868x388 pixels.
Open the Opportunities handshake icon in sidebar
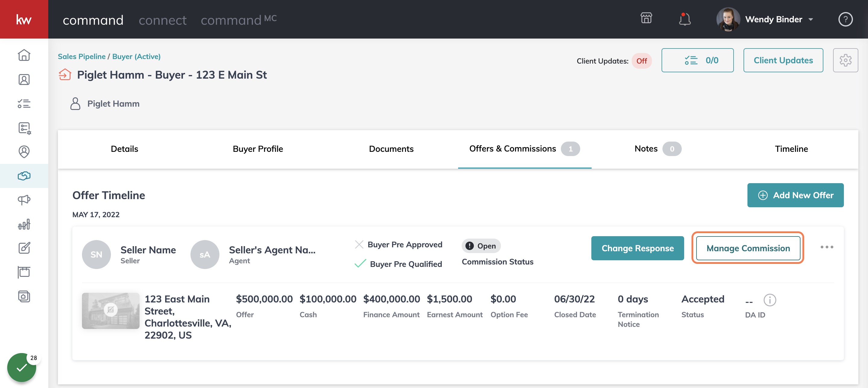24,176
